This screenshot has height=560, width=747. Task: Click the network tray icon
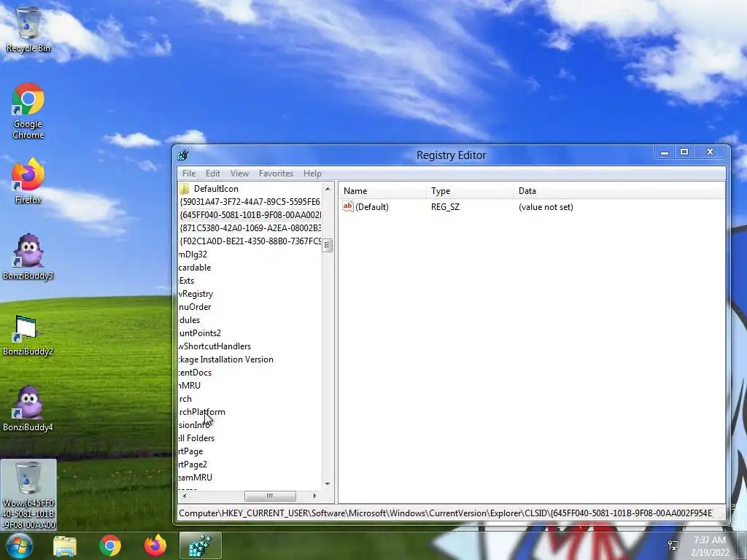[x=673, y=545]
